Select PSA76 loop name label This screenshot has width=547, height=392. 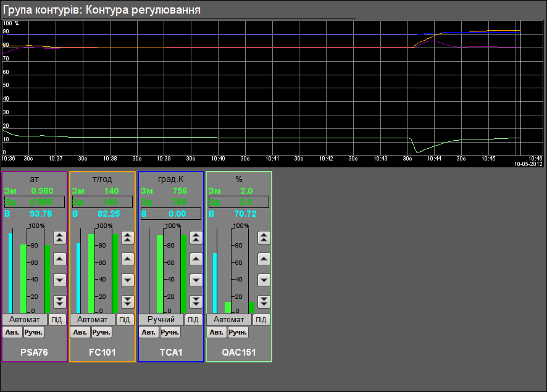[34, 352]
